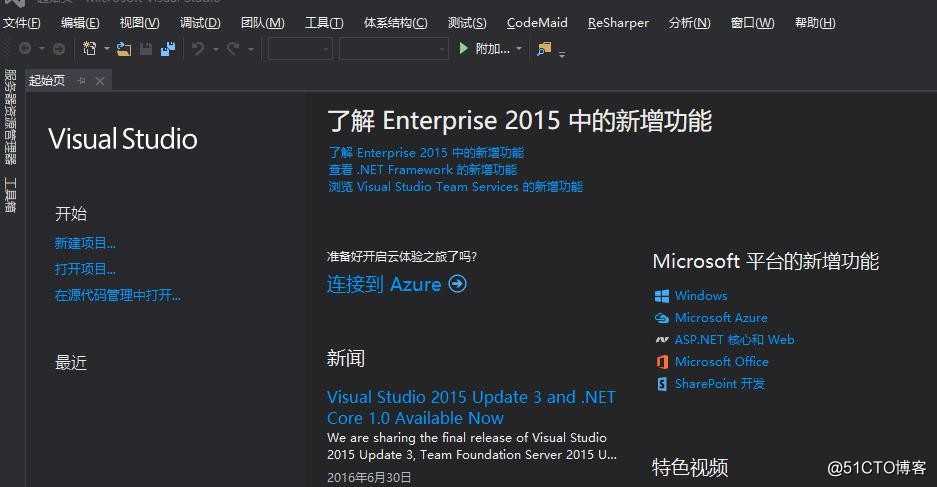Viewport: 937px width, 487px height.
Task: Open the Redo history dropdown arrow
Action: tap(250, 49)
